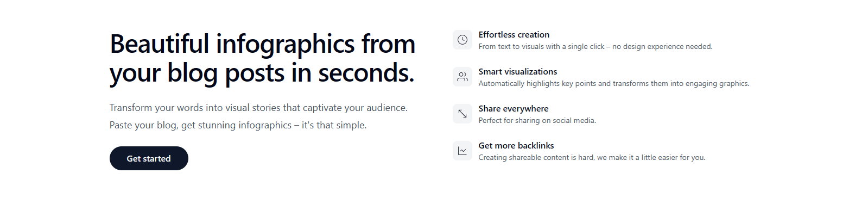Click the Get started button
868x204 pixels.
[149, 158]
